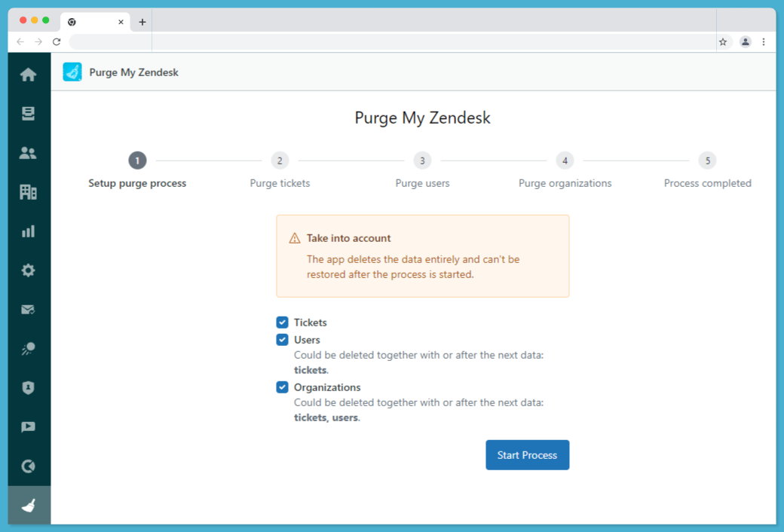Screen dimensions: 784x532
Task: Open the Customers people icon
Action: [28, 152]
